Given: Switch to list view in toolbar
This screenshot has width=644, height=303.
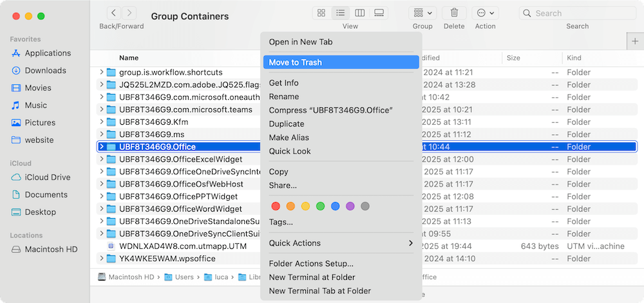Looking at the screenshot, I should point(340,13).
